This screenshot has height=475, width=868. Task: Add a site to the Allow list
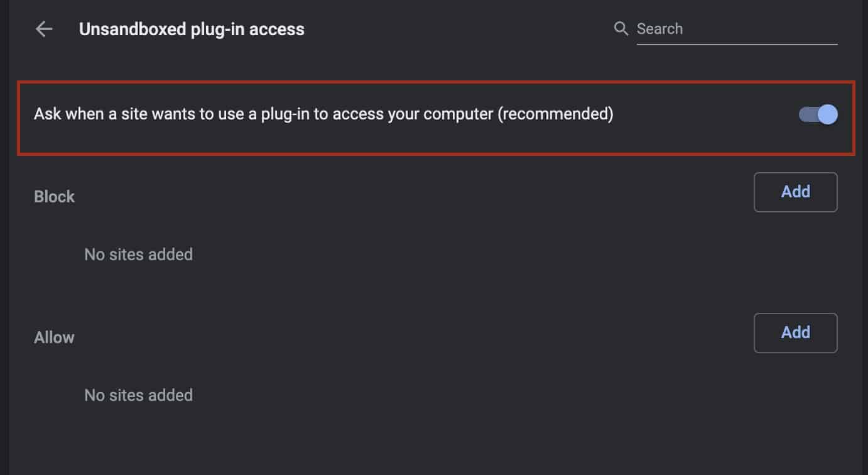pos(795,332)
